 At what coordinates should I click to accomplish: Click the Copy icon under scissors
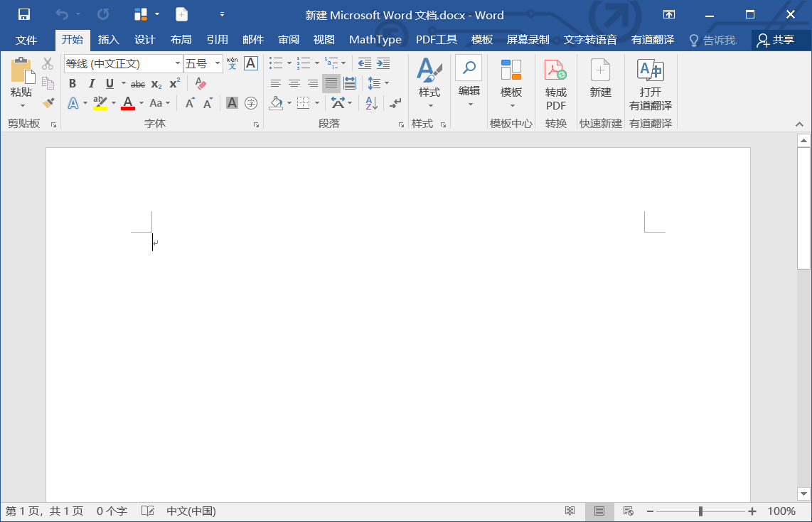48,83
